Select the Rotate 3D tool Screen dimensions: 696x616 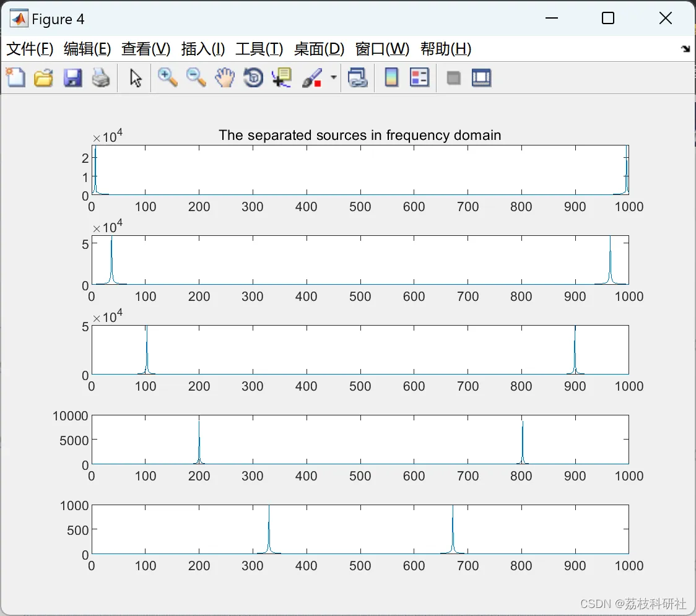click(253, 77)
